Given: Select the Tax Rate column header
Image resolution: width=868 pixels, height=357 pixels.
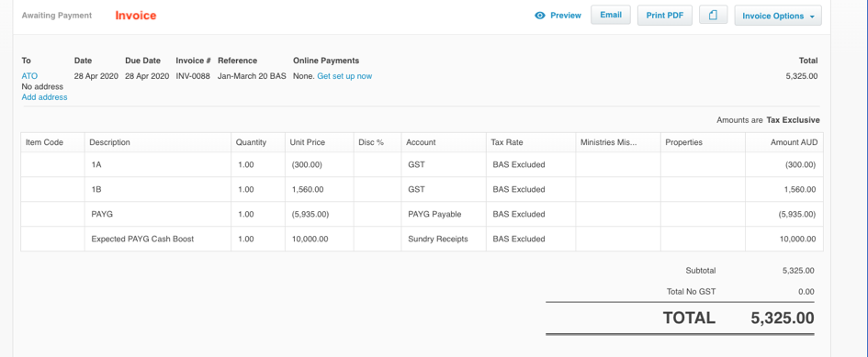Looking at the screenshot, I should click(531, 142).
